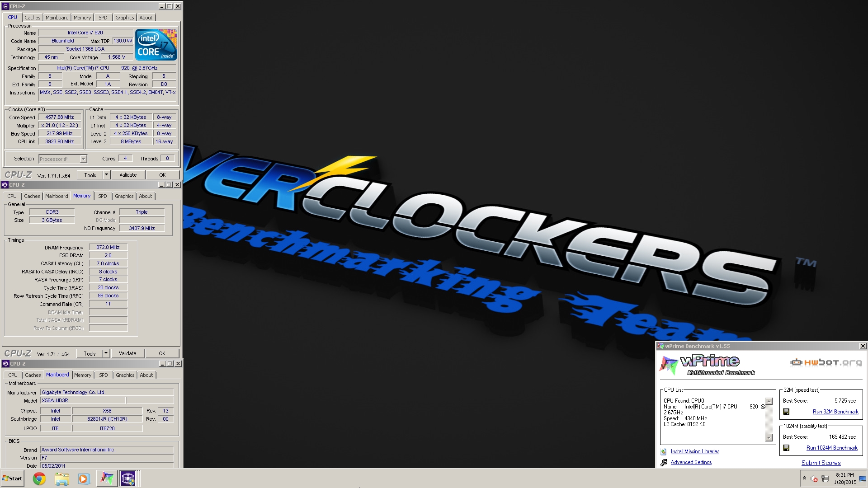Viewport: 868px width, 488px height.
Task: Click Submit Scores link
Action: (x=821, y=463)
